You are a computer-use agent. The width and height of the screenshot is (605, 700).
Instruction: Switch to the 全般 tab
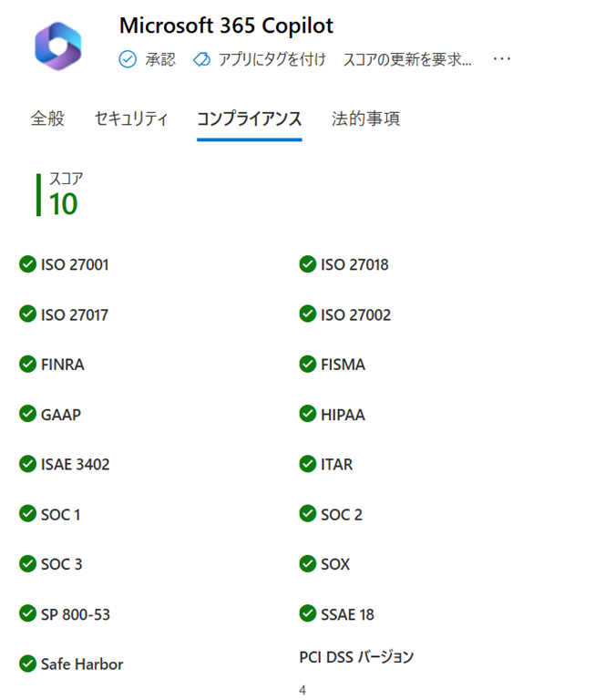click(x=47, y=118)
